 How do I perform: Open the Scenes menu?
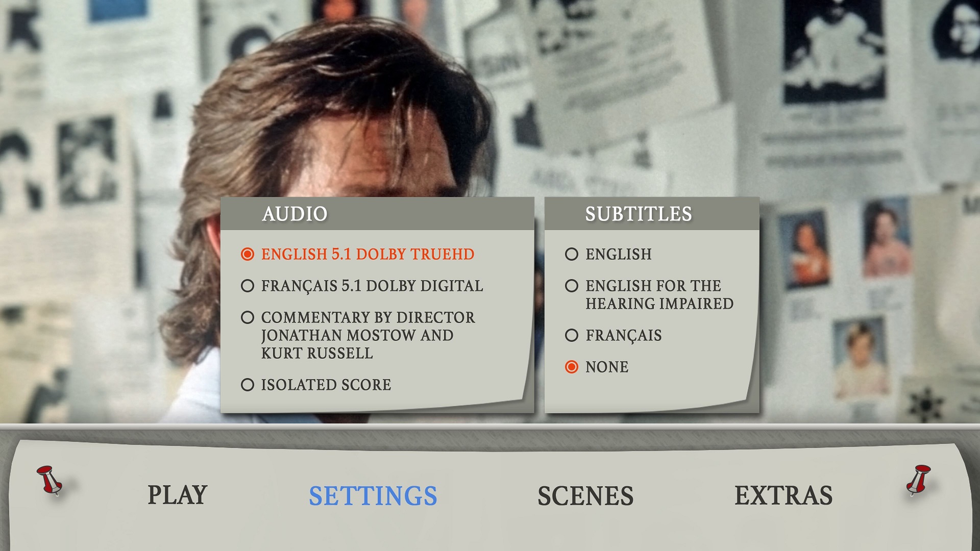click(585, 496)
